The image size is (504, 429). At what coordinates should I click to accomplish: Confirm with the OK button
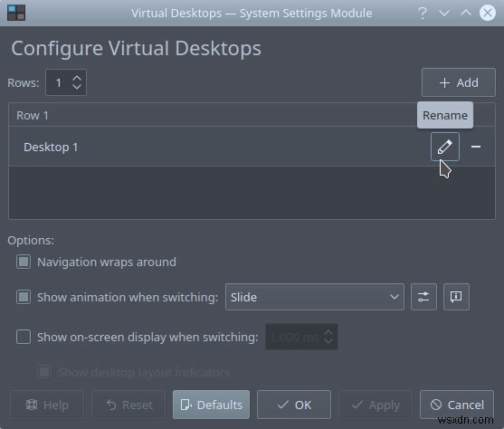(x=294, y=405)
